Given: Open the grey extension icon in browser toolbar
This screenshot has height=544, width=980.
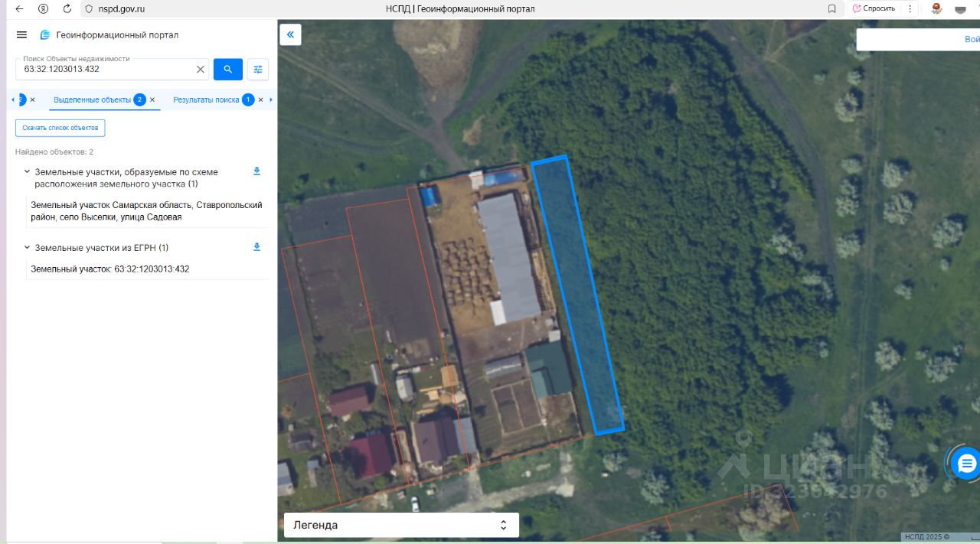Looking at the screenshot, I should click(x=959, y=10).
